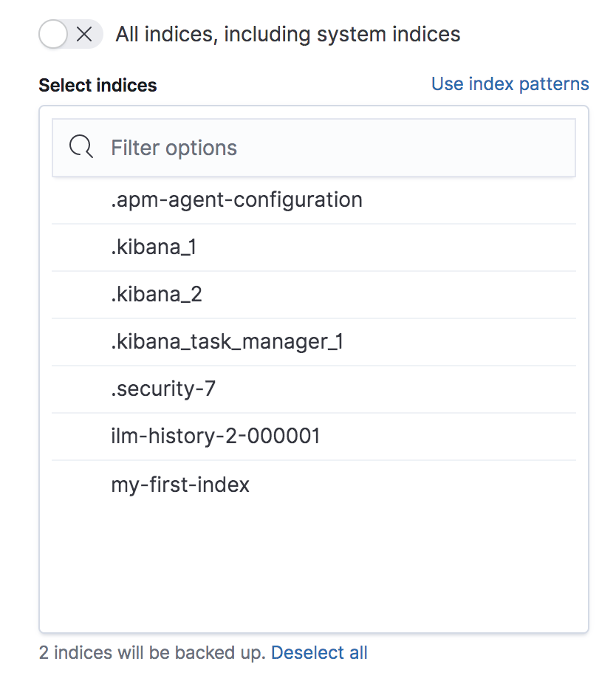Click the '2 indices will be backed up' text
Screen dimensions: 616x684
(152, 653)
